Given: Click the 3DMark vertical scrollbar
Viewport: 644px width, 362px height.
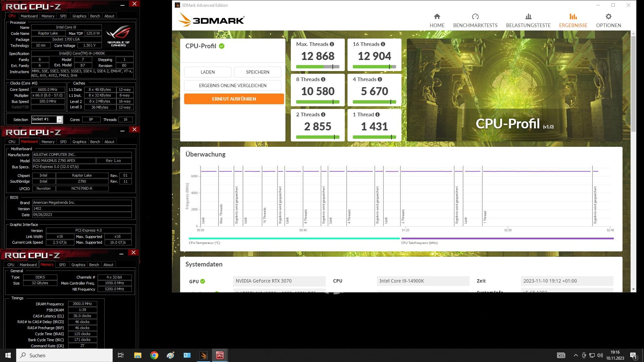Looking at the screenshot, I should 633,84.
